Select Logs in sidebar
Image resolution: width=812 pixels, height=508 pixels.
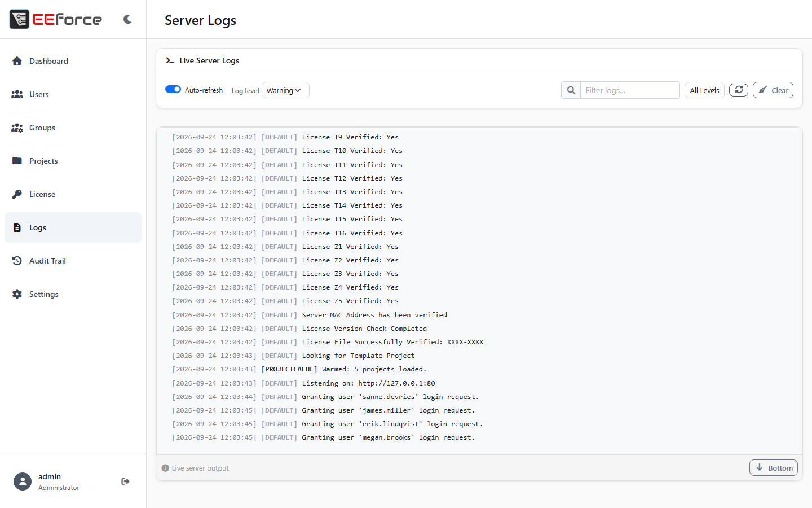coord(73,227)
